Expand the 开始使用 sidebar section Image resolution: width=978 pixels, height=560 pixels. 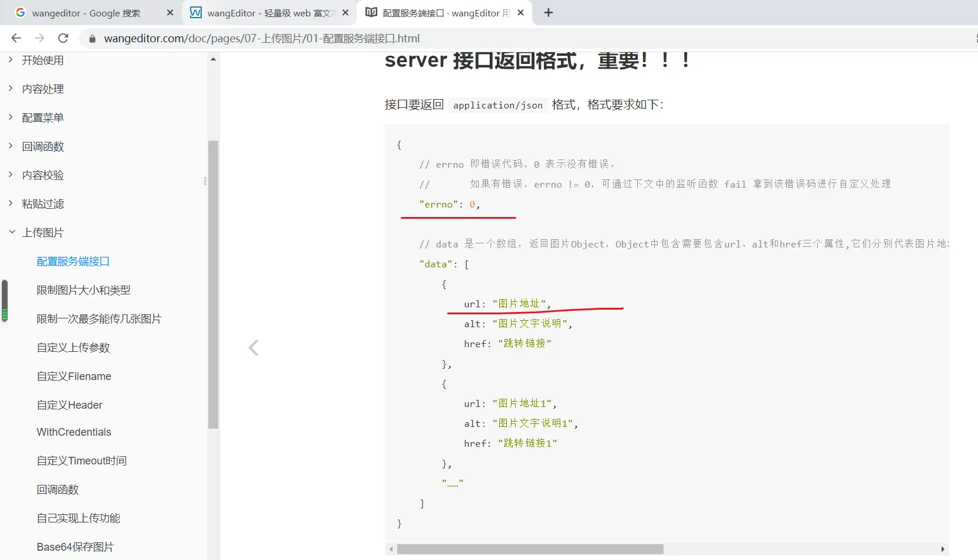click(x=43, y=60)
